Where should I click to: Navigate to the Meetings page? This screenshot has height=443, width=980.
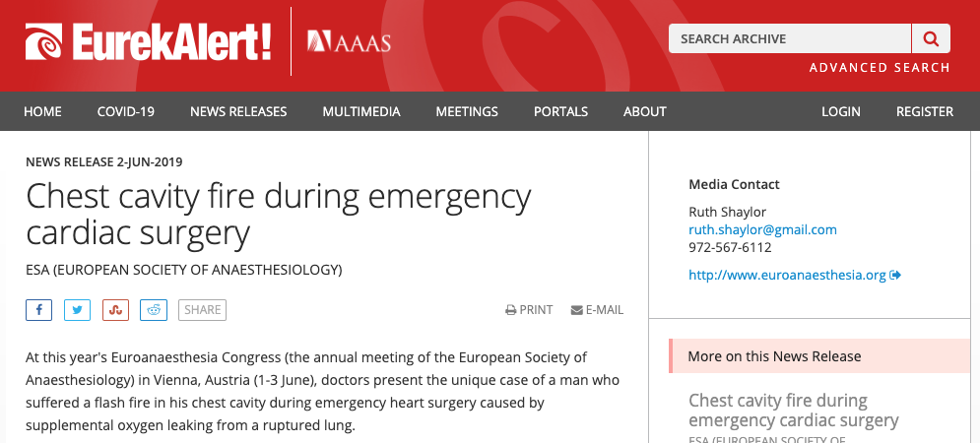467,111
